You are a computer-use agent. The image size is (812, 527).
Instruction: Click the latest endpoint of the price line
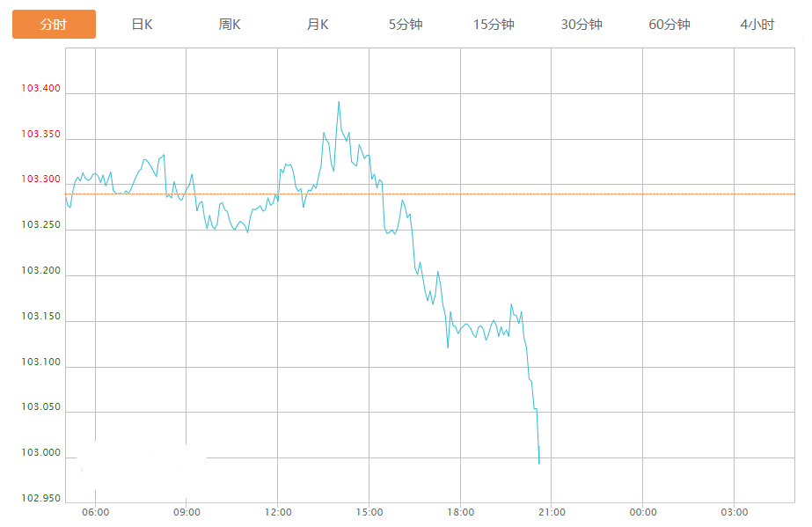point(539,463)
